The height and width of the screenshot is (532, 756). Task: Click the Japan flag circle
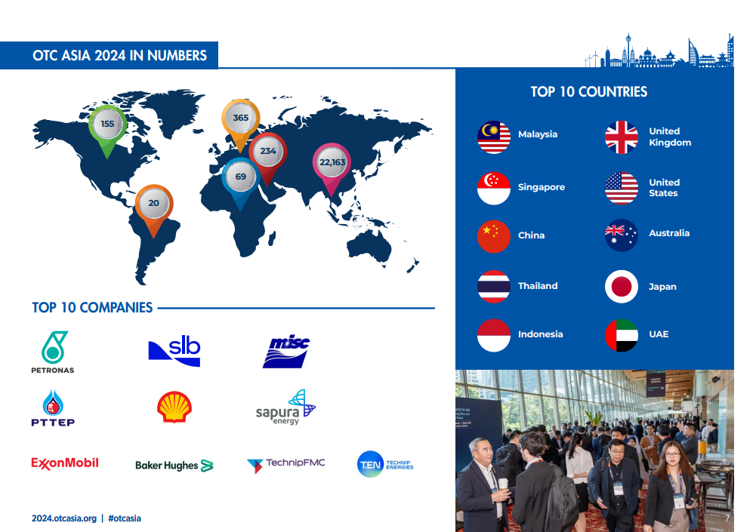tap(622, 287)
